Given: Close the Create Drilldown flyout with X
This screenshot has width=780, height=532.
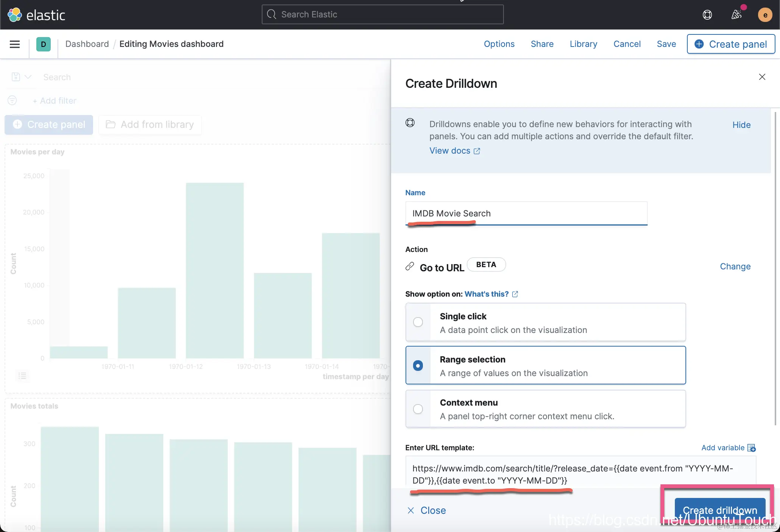Looking at the screenshot, I should tap(762, 77).
